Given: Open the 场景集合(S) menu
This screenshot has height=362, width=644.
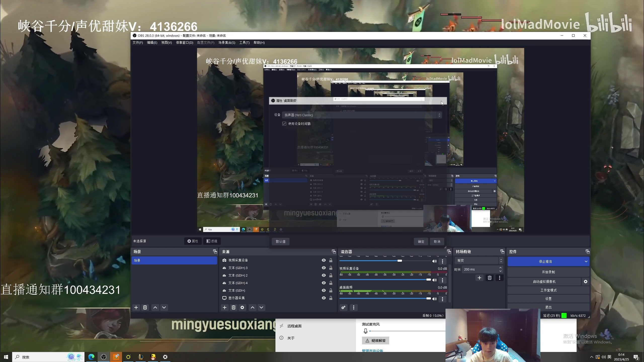Looking at the screenshot, I should pos(227,42).
